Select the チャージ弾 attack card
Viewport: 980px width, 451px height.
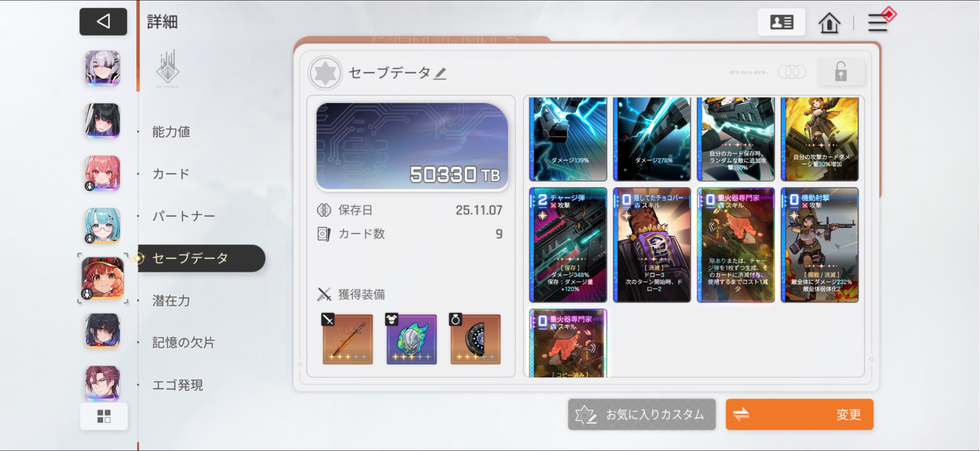pos(568,245)
